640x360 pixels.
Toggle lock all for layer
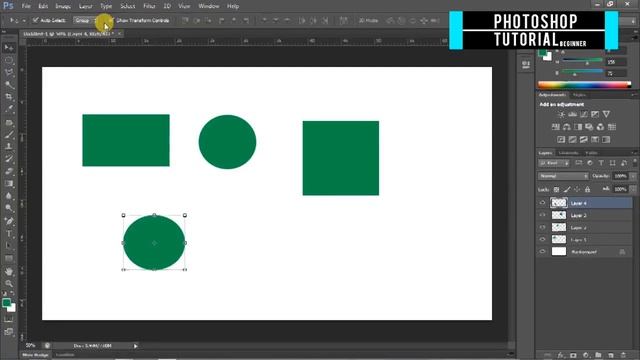point(587,189)
